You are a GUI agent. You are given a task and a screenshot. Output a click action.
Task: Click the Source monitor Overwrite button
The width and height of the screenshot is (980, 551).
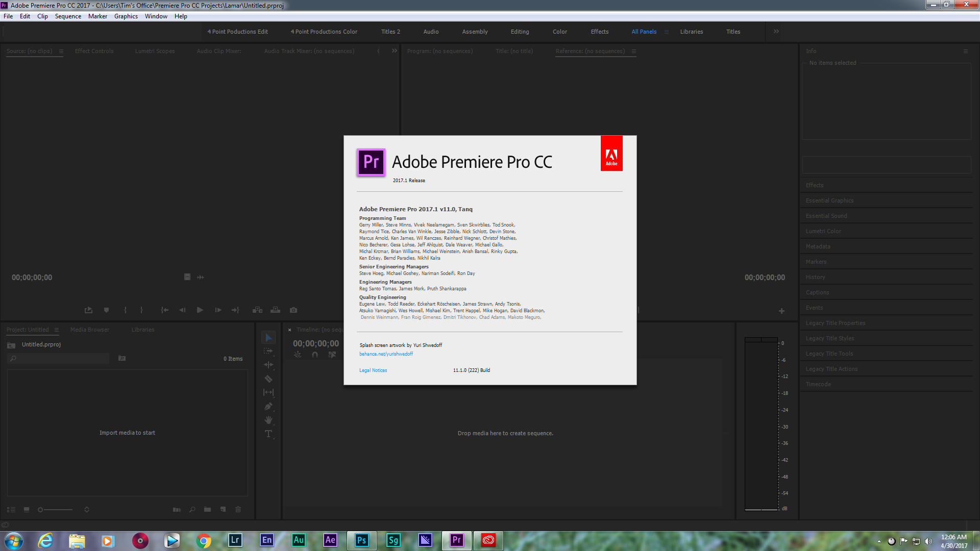[x=275, y=310]
